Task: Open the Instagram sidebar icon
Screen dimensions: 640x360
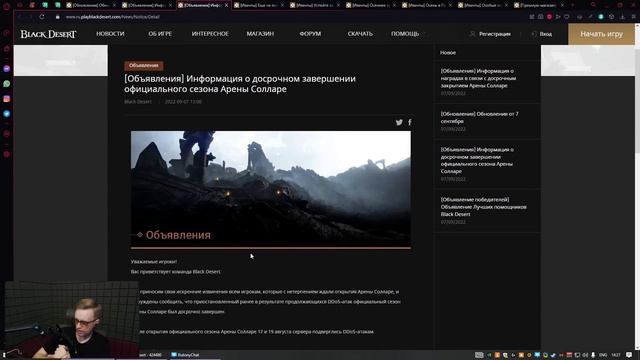Action: [7, 99]
